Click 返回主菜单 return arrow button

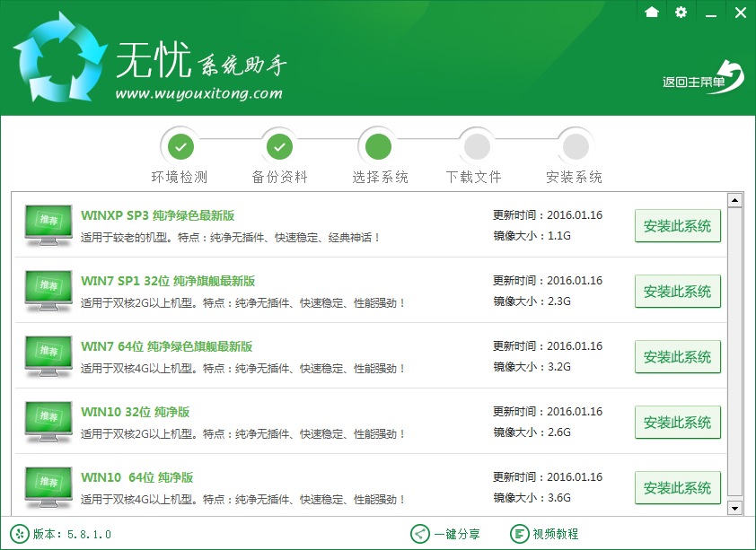pos(703,77)
